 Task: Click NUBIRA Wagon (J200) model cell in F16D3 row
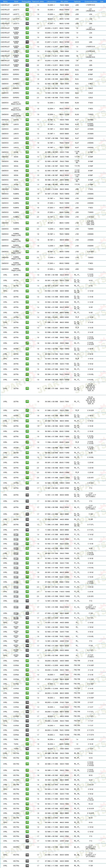click(16, 263)
